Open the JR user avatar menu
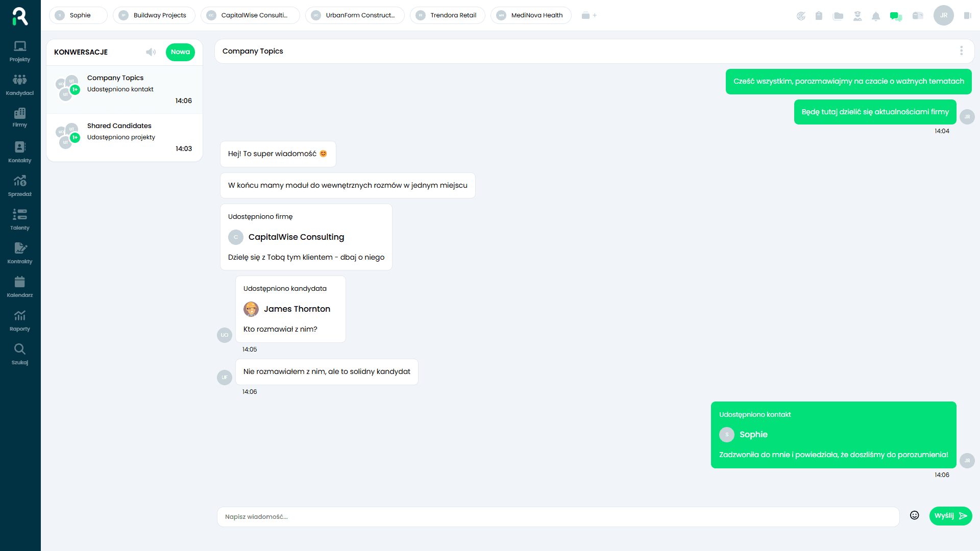980x551 pixels. 943,15
